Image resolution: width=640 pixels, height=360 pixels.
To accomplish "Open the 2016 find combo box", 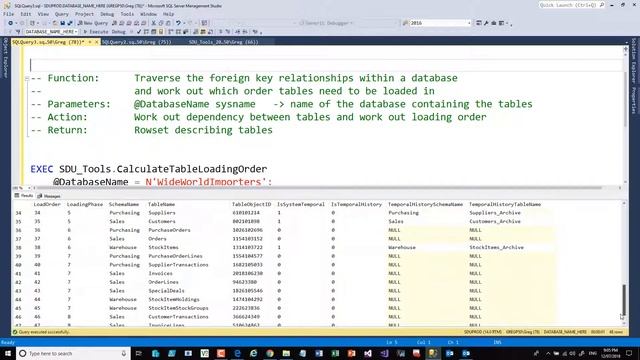I will click(469, 23).
